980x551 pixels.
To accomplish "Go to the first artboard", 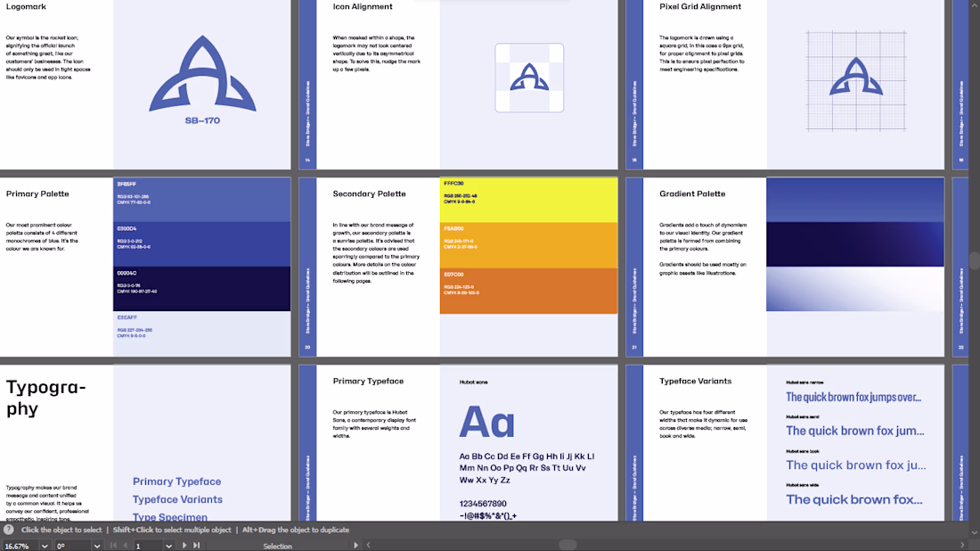I will [x=113, y=546].
